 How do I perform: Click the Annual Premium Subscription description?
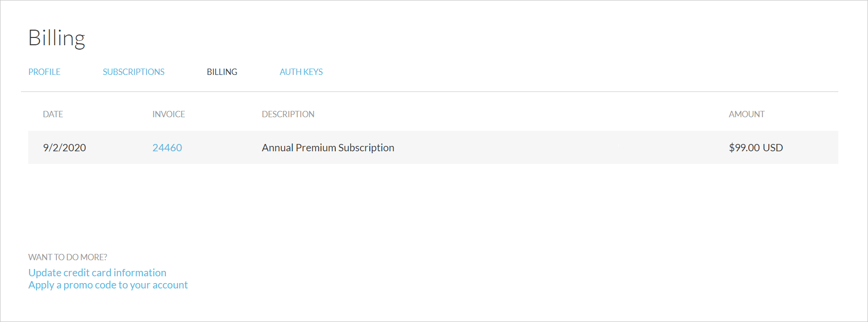[x=328, y=148]
